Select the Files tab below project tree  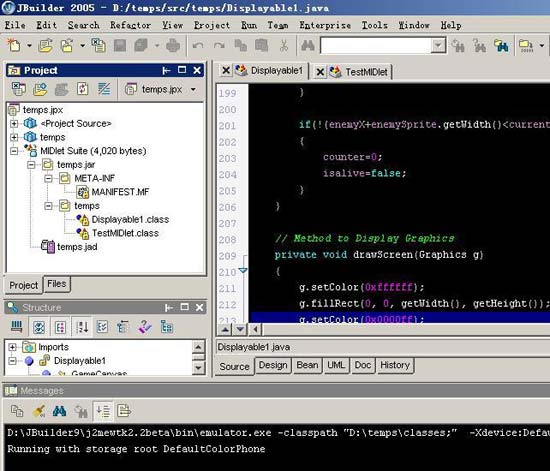click(57, 284)
